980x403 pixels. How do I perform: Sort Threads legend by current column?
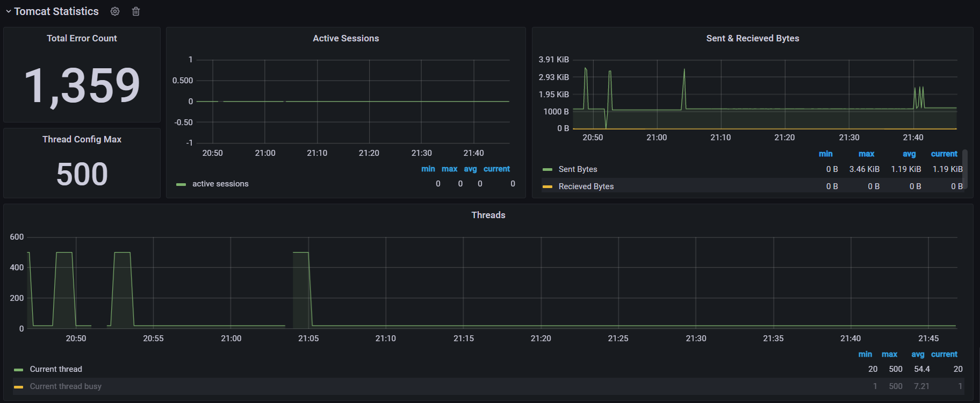click(x=944, y=354)
